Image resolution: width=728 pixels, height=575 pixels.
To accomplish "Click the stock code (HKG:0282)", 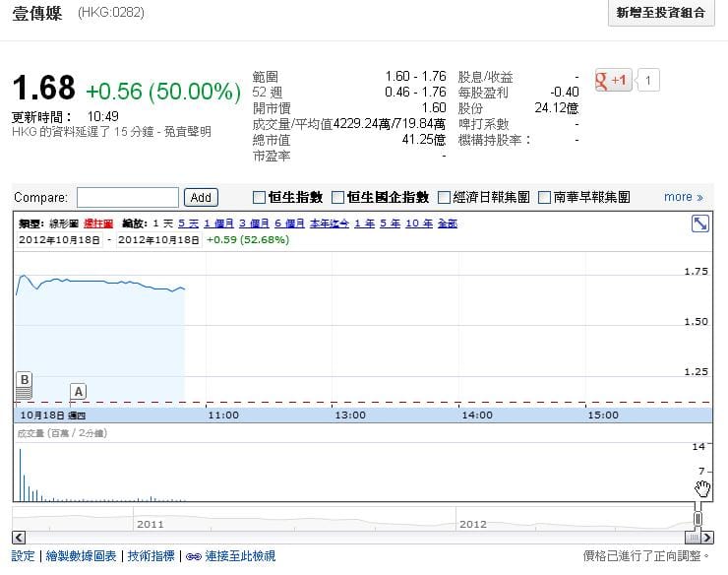I will [x=111, y=12].
